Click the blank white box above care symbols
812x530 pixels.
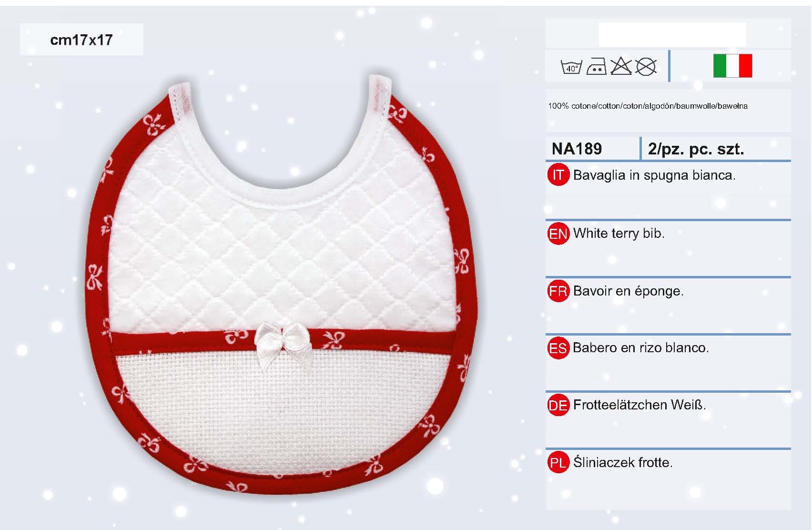coord(672,34)
